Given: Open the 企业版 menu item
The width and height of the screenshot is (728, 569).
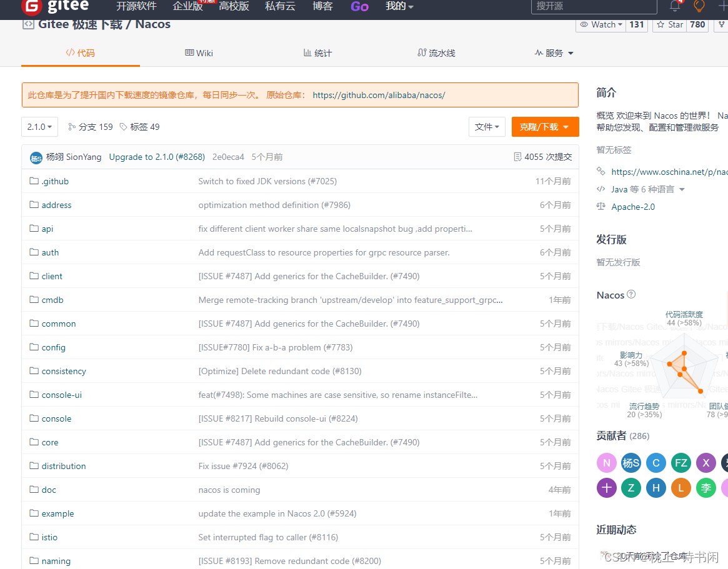Looking at the screenshot, I should pos(187,6).
